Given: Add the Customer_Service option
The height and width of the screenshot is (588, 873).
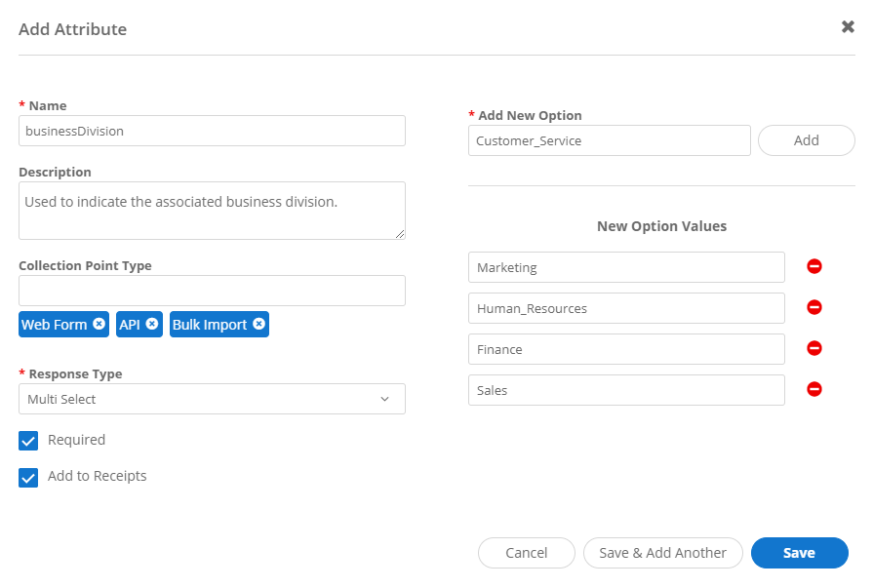Looking at the screenshot, I should click(806, 139).
